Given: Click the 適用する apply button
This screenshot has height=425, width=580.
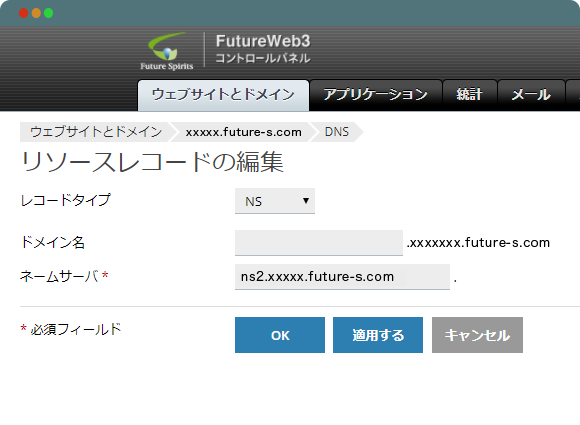Looking at the screenshot, I should (x=378, y=335).
